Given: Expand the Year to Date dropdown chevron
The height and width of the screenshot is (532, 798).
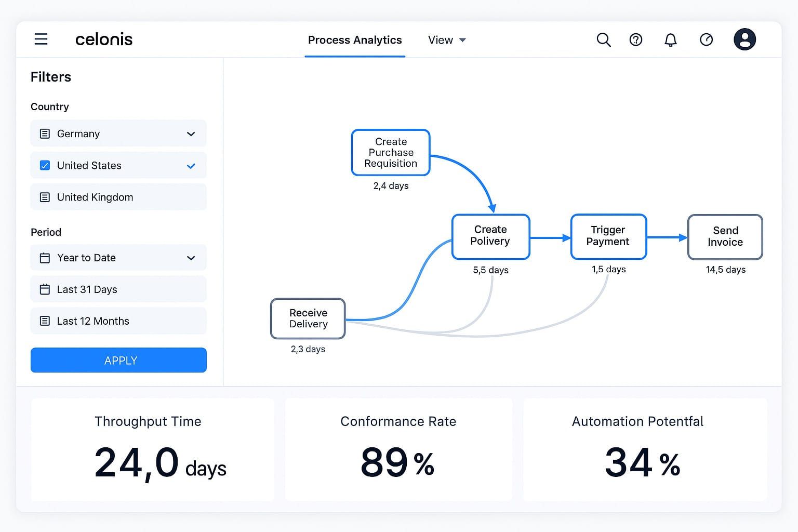Looking at the screenshot, I should click(x=191, y=258).
